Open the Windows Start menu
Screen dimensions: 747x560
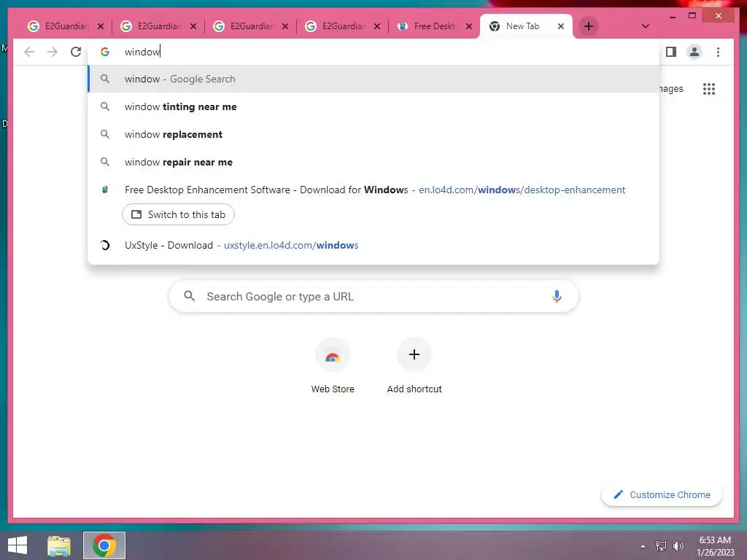[x=18, y=545]
